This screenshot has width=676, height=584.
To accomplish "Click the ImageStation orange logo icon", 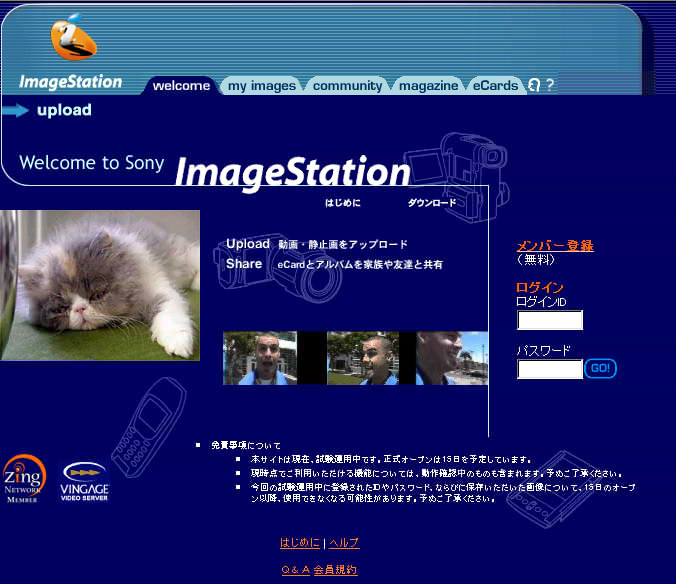I will coord(73,37).
